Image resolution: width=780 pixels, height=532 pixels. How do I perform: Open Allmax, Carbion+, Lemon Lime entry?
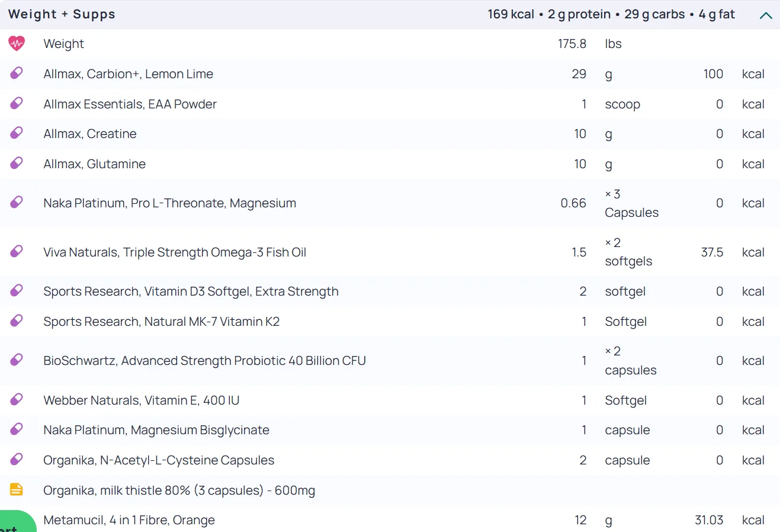point(128,74)
